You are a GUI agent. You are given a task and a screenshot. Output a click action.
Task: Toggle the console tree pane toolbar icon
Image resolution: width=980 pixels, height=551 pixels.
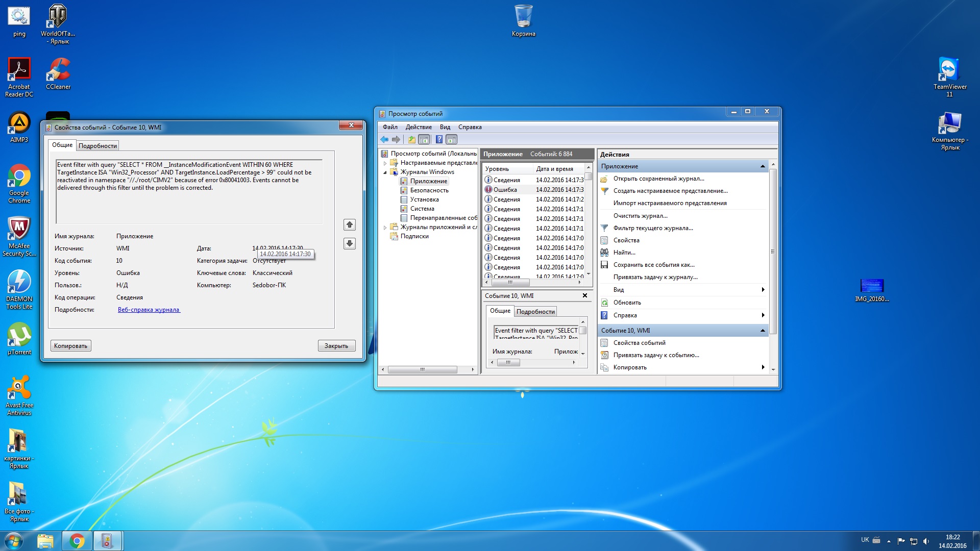point(424,139)
